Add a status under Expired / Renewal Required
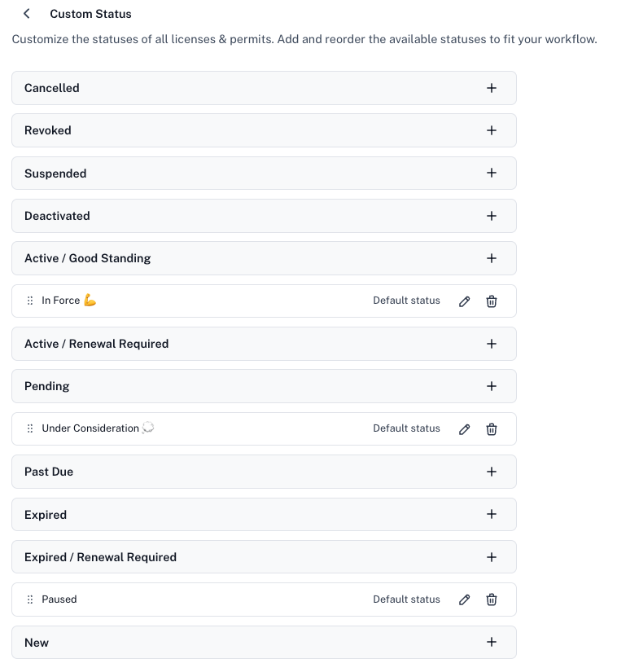 (x=492, y=557)
